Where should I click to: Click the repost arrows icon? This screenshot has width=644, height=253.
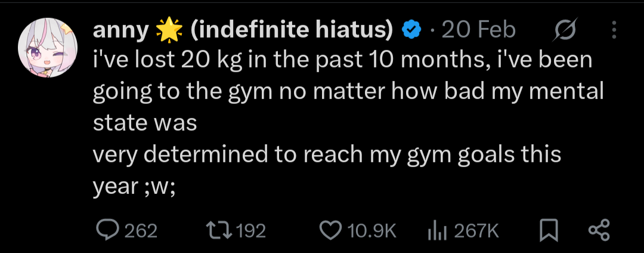(217, 230)
